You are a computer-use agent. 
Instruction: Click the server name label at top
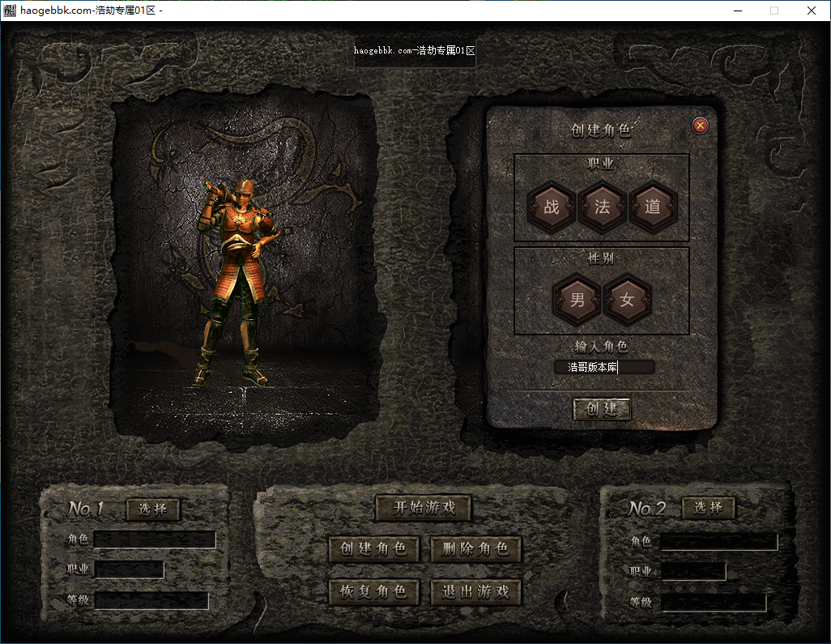[415, 51]
